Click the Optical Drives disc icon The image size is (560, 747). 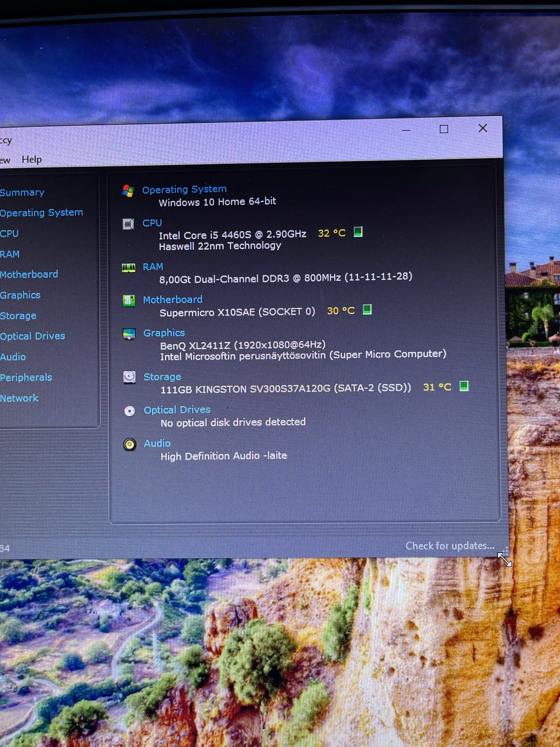pos(129,411)
